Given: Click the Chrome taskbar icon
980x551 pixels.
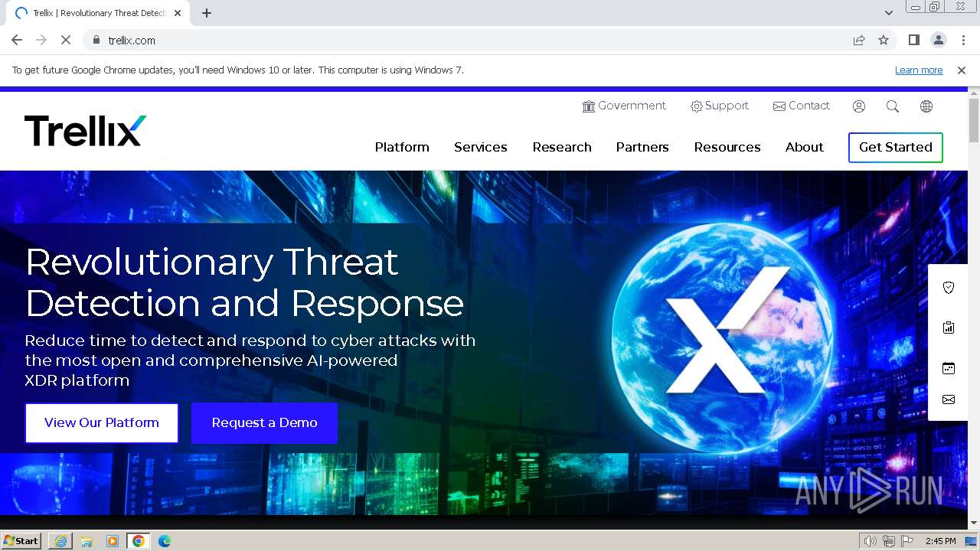Looking at the screenshot, I should (x=139, y=541).
